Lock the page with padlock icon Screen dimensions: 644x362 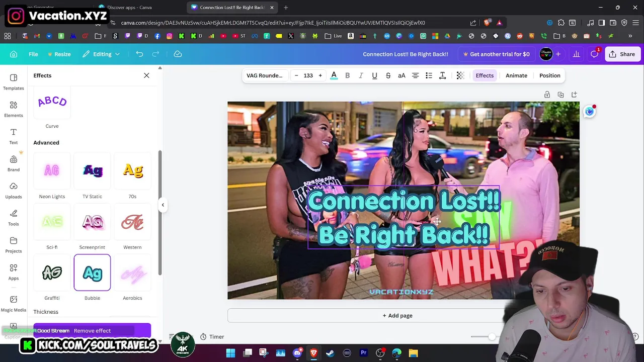pyautogui.click(x=547, y=95)
